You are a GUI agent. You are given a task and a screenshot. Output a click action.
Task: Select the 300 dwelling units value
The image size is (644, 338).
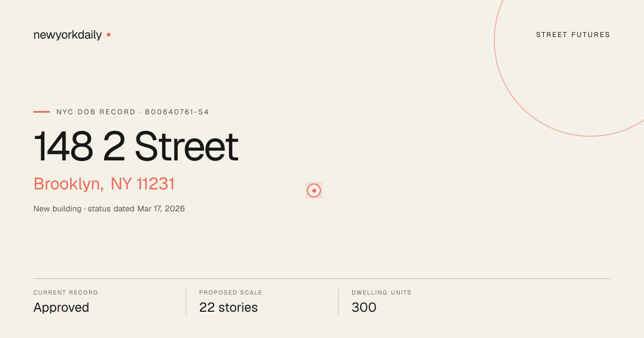[x=364, y=307]
